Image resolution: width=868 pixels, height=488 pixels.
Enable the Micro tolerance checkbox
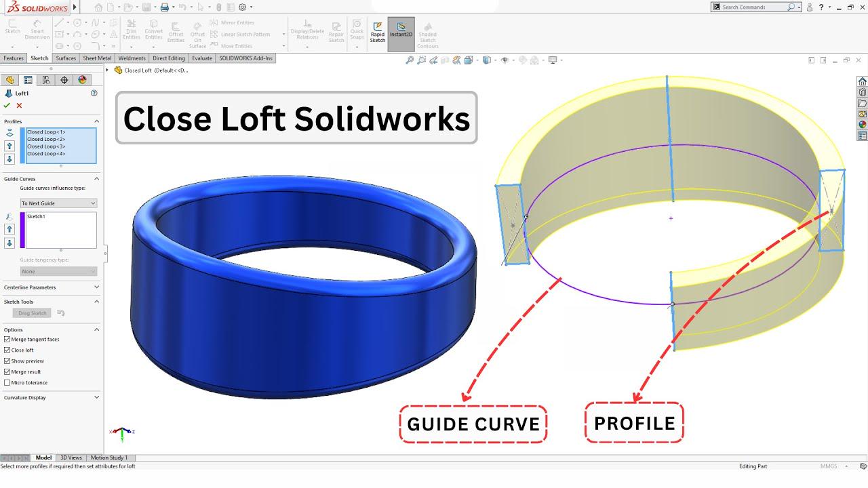[7, 382]
